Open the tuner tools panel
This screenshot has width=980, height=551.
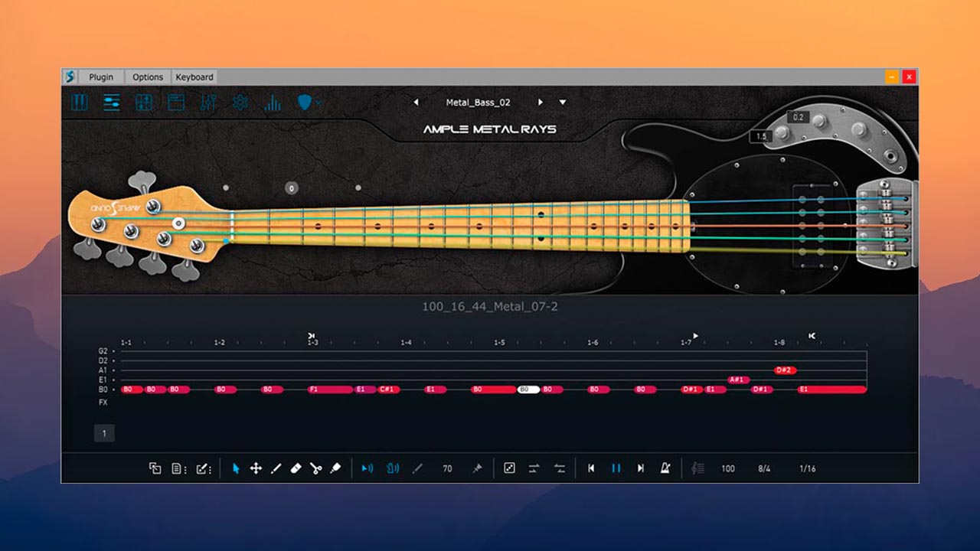click(x=207, y=101)
